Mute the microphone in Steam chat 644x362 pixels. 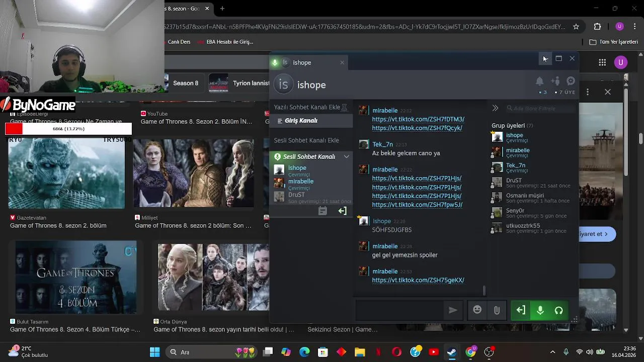point(540,310)
